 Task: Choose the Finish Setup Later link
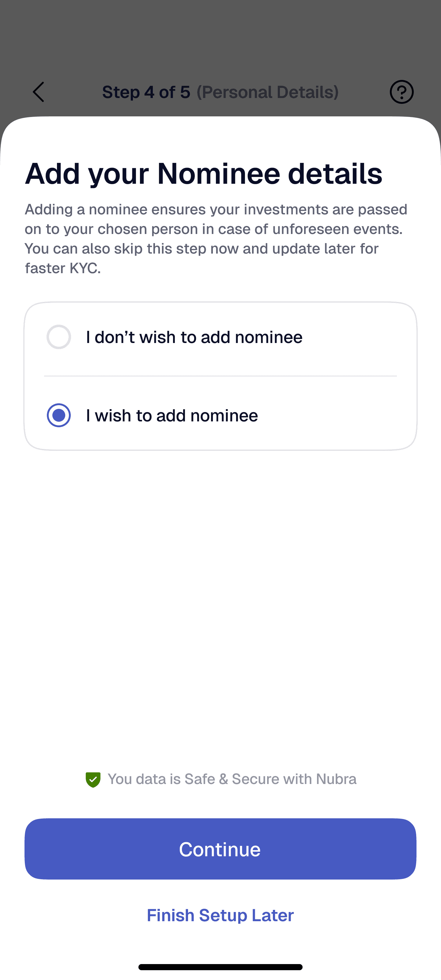coord(220,915)
